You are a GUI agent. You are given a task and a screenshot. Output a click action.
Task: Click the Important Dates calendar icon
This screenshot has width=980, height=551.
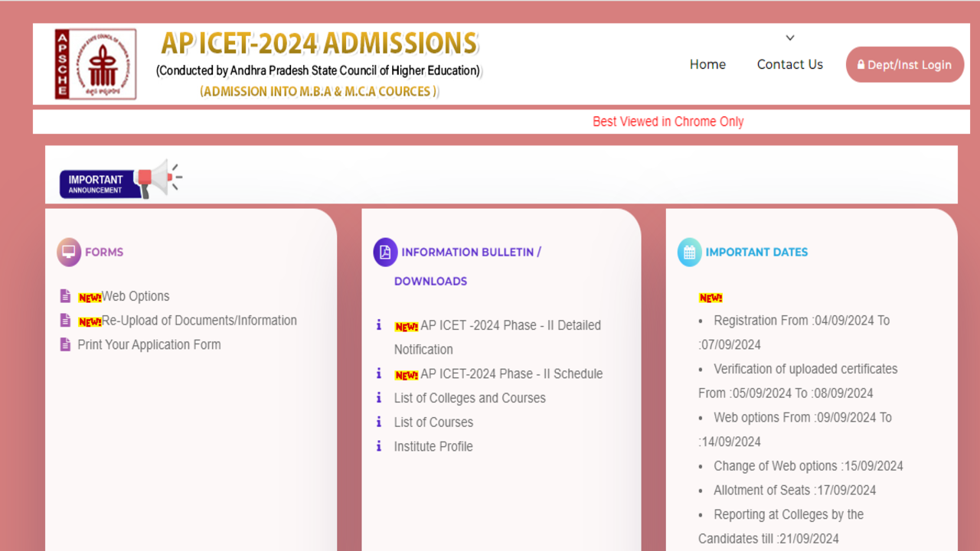click(x=689, y=252)
